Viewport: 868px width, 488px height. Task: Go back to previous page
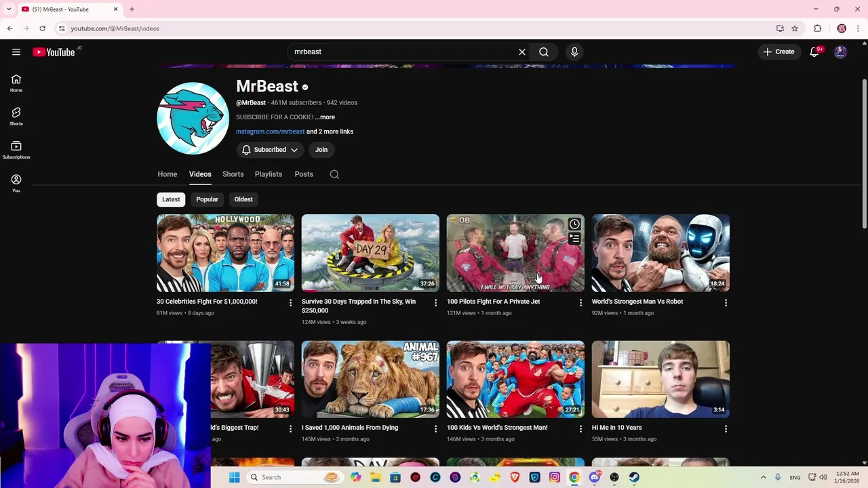(9, 28)
